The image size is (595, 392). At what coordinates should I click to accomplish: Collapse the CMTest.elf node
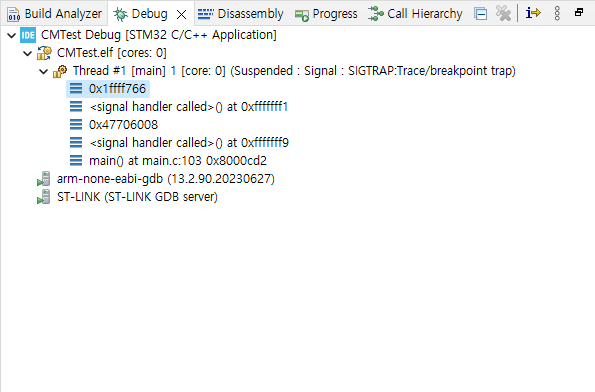click(27, 54)
